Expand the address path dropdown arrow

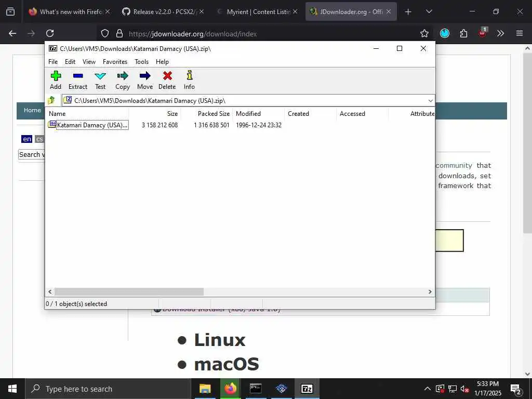[430, 100]
